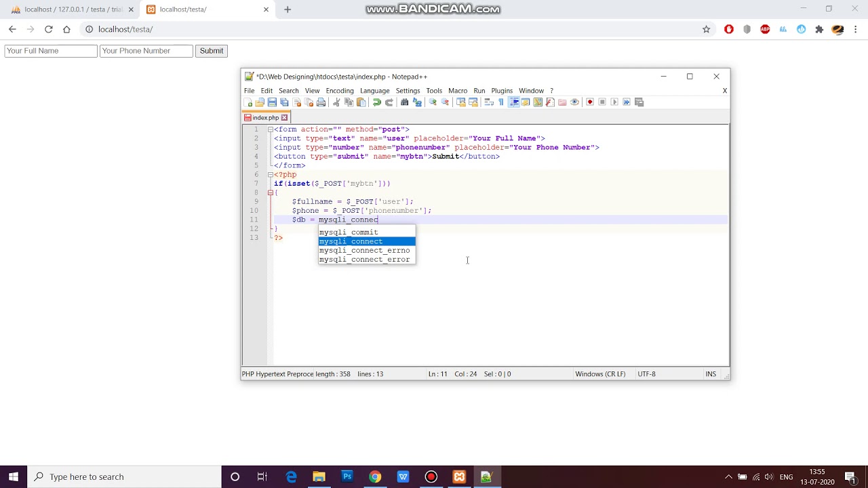
Task: Open Chrome three-dot menu
Action: click(x=856, y=29)
